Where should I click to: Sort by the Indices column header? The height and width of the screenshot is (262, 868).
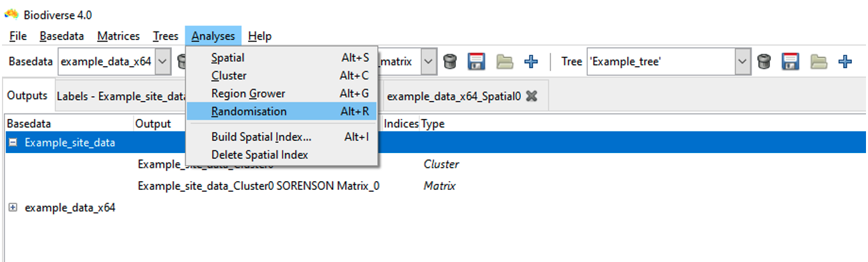[x=401, y=124]
